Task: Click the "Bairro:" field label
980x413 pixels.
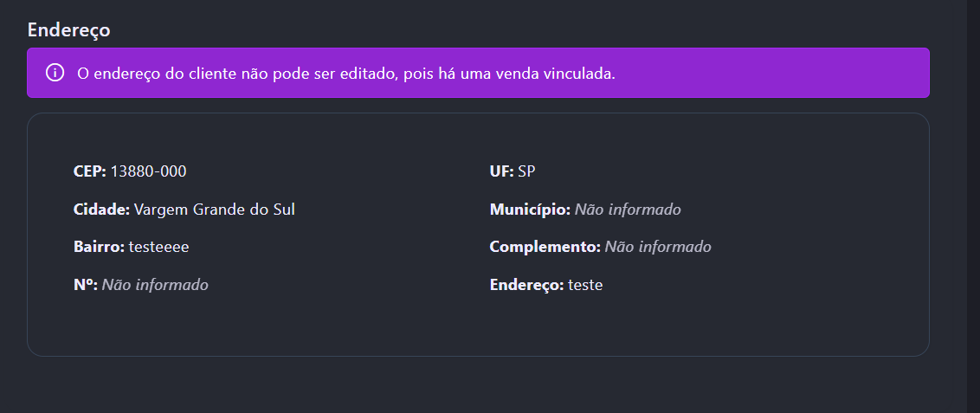Action: [99, 247]
